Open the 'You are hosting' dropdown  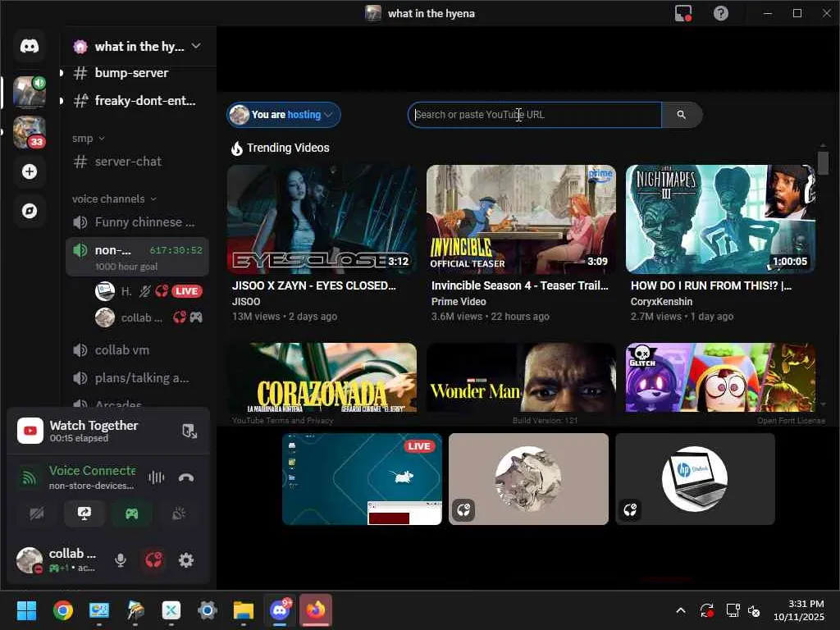(284, 115)
